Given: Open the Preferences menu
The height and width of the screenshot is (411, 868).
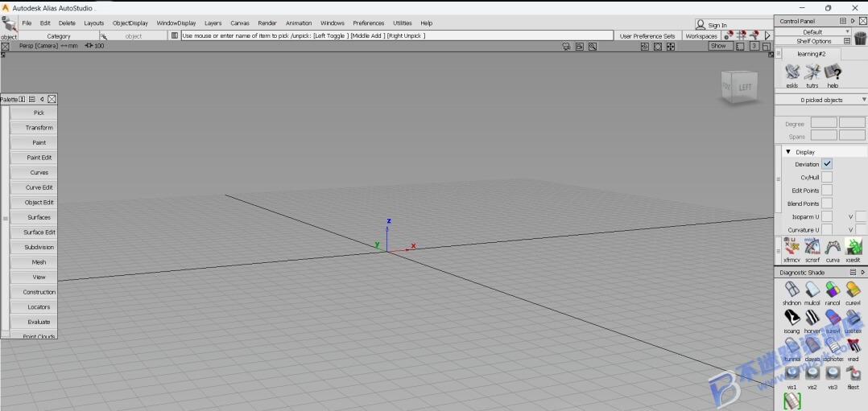Looking at the screenshot, I should point(369,23).
